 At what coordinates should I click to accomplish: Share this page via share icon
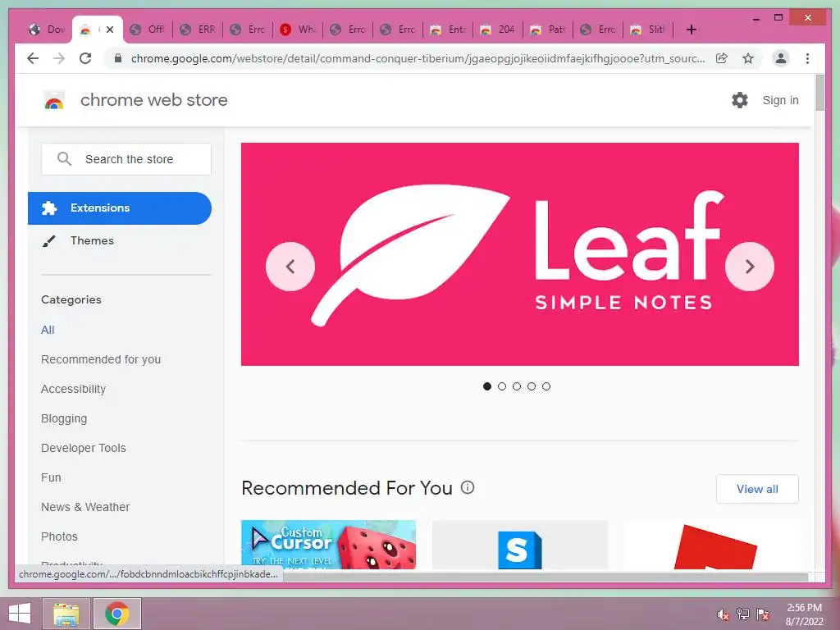point(722,58)
